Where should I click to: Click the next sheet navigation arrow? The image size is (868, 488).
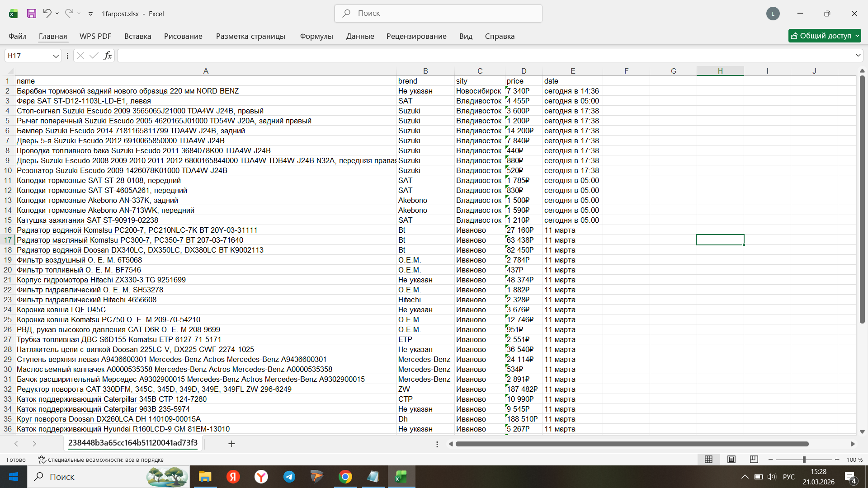[34, 444]
